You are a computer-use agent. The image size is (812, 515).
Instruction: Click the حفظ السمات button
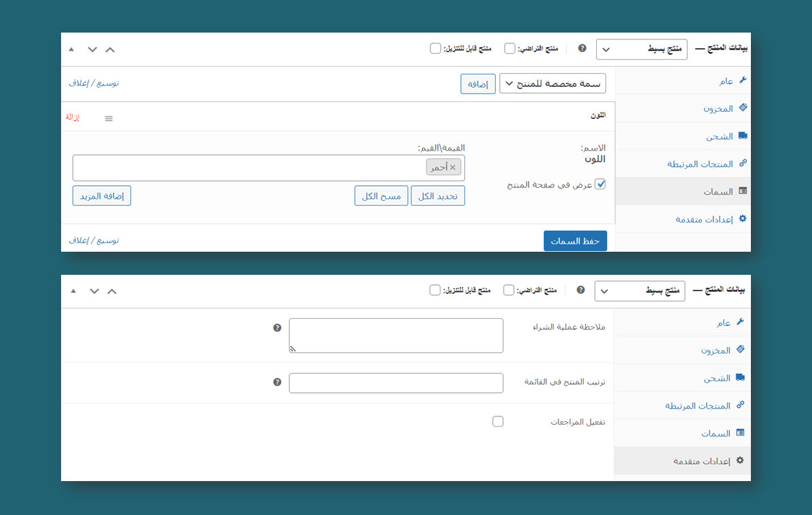pos(575,241)
